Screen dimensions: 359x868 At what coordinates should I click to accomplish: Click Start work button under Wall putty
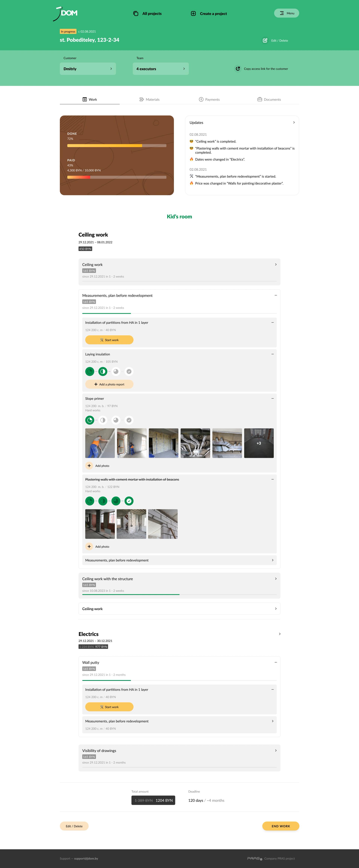[109, 707]
